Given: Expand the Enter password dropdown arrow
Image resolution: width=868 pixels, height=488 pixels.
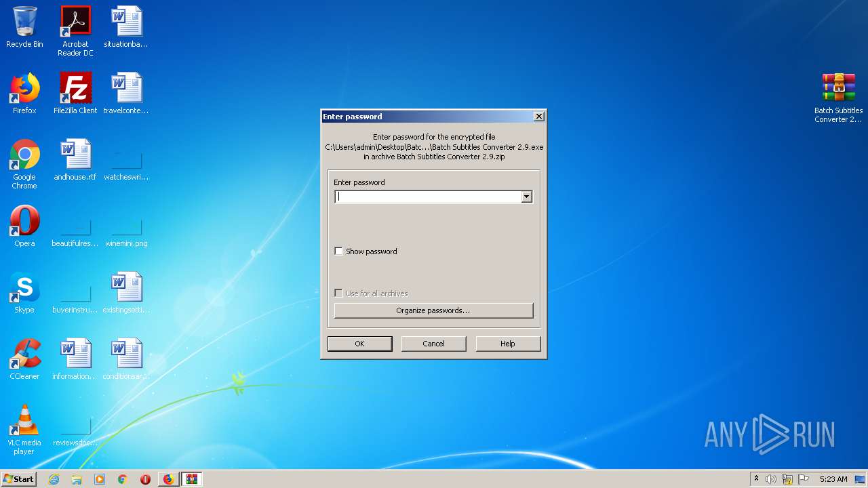Looking at the screenshot, I should (526, 197).
